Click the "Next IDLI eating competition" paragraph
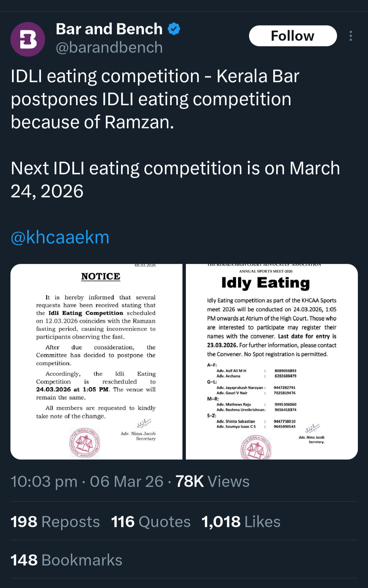 pyautogui.click(x=175, y=180)
